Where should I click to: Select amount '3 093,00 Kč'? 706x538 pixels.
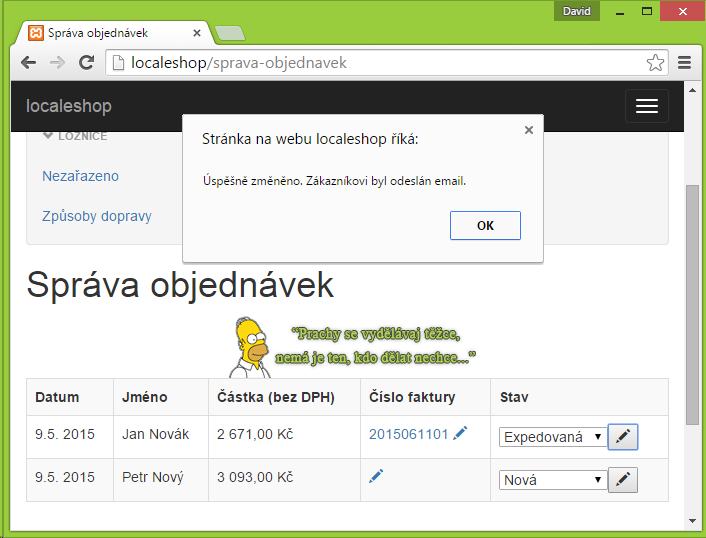(255, 477)
